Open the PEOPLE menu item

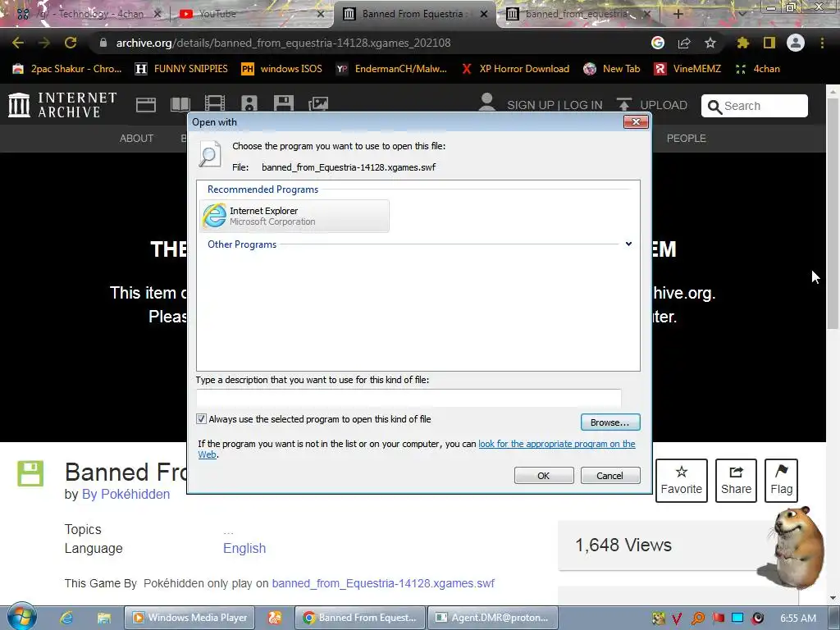click(x=687, y=138)
